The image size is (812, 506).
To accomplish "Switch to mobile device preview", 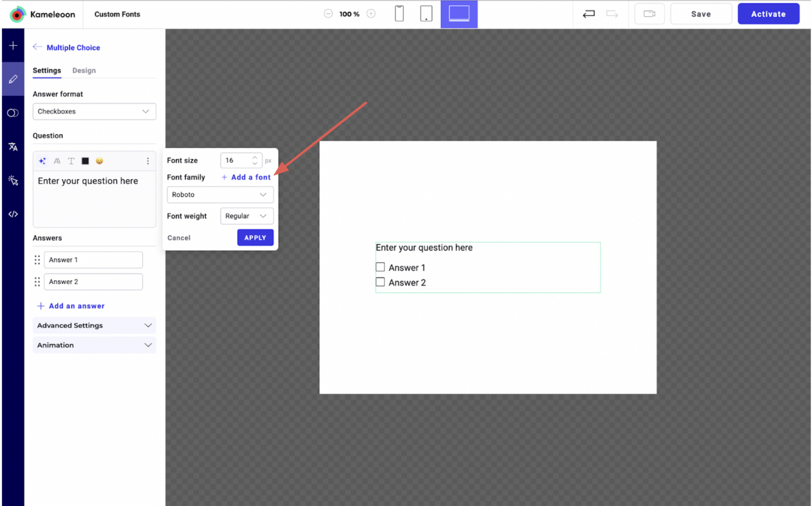I will tap(399, 14).
